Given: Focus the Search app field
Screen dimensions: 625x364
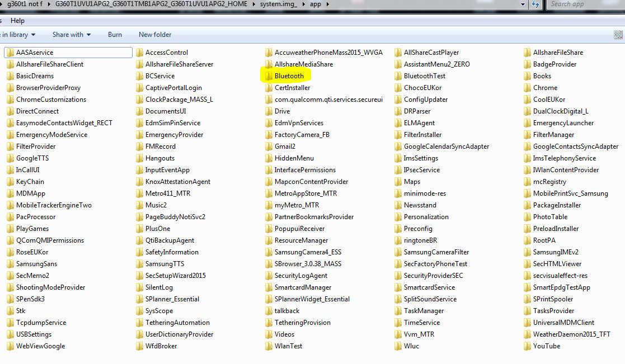Looking at the screenshot, I should [585, 4].
